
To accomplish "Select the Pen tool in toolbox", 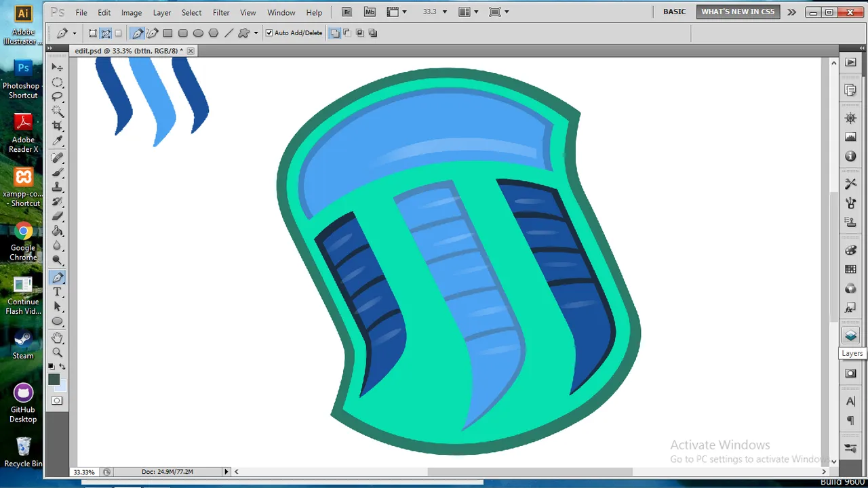I will point(58,277).
